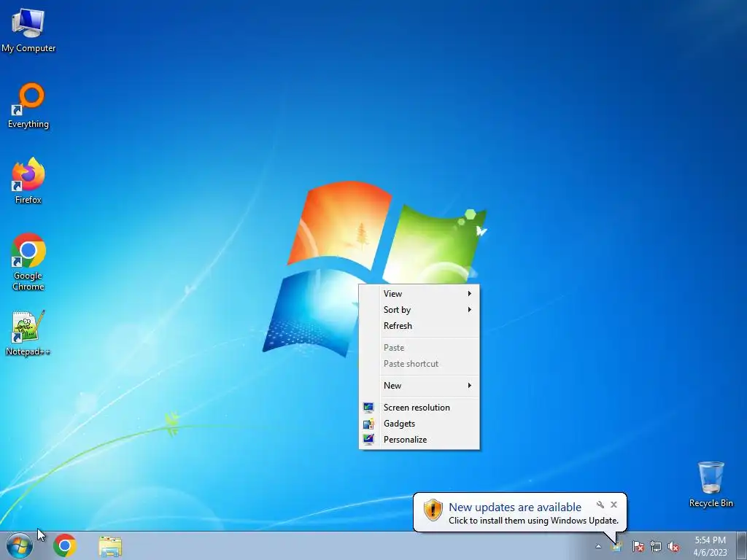Click the wrench icon in update balloon

[x=600, y=505]
